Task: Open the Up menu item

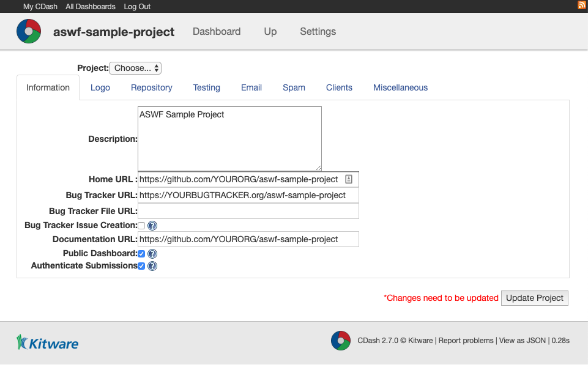Action: coord(270,31)
